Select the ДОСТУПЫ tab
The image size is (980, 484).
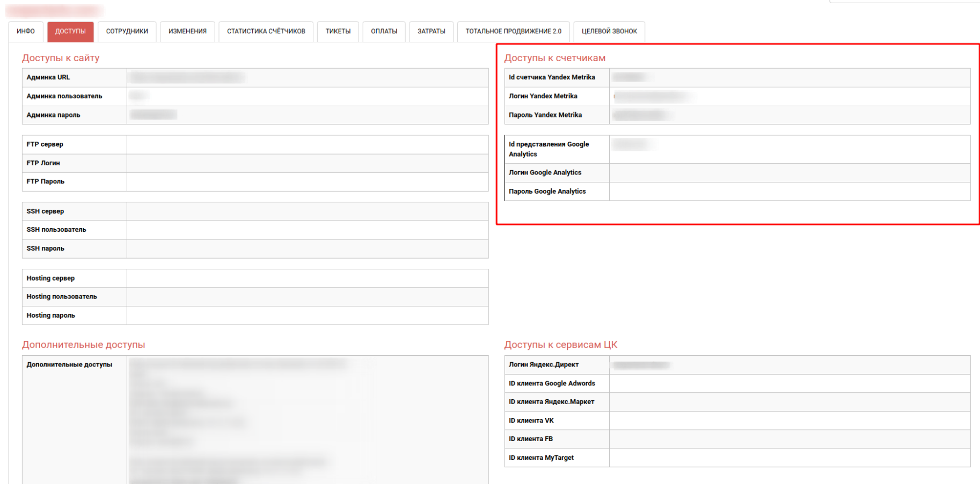[x=70, y=32]
